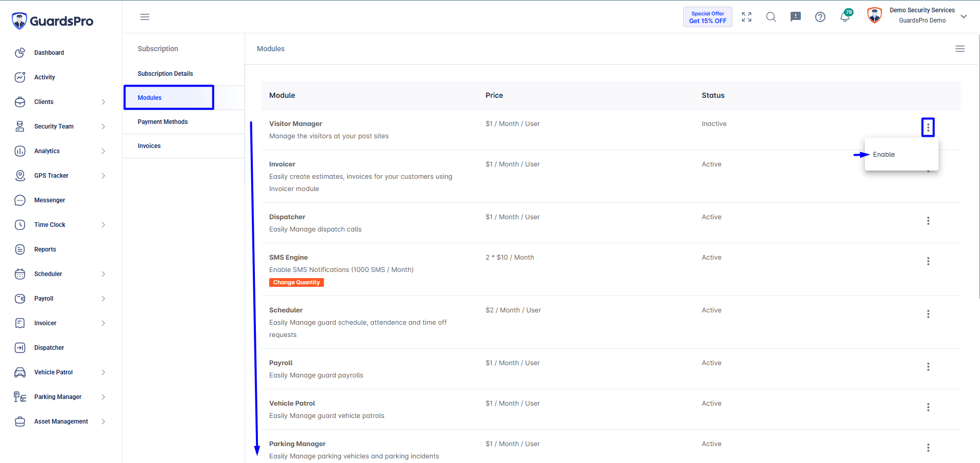The height and width of the screenshot is (463, 980).
Task: Expand the Security Team submenu
Action: (103, 127)
